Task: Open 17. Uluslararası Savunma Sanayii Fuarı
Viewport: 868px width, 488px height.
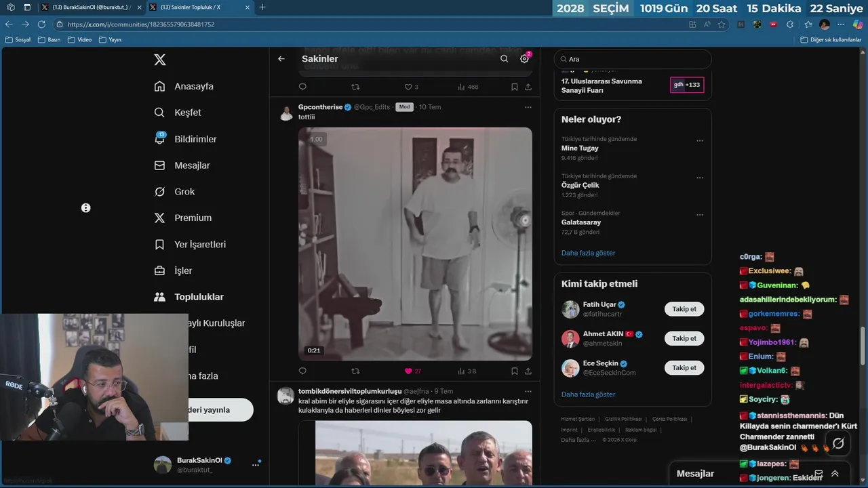Action: 601,85
